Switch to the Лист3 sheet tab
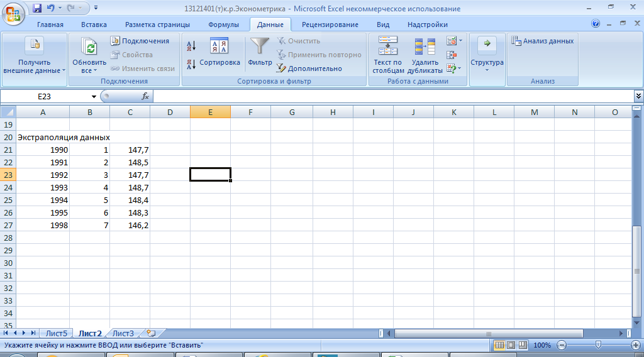This screenshot has width=644, height=357. (x=123, y=334)
